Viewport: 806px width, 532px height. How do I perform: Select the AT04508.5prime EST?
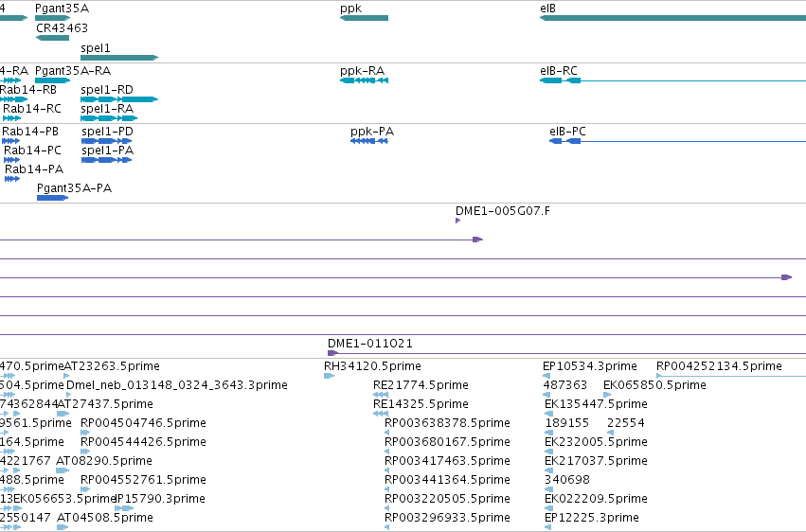tap(63, 527)
